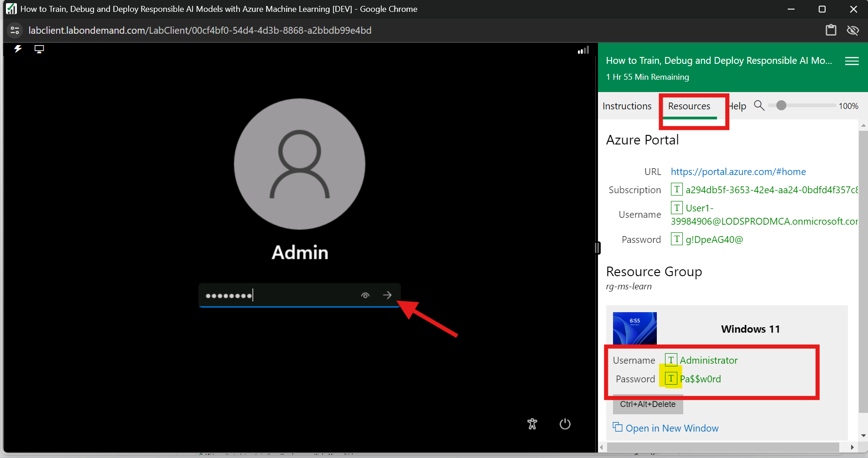The height and width of the screenshot is (458, 868).
Task: Adjust the zoom slider handle
Action: coord(781,105)
